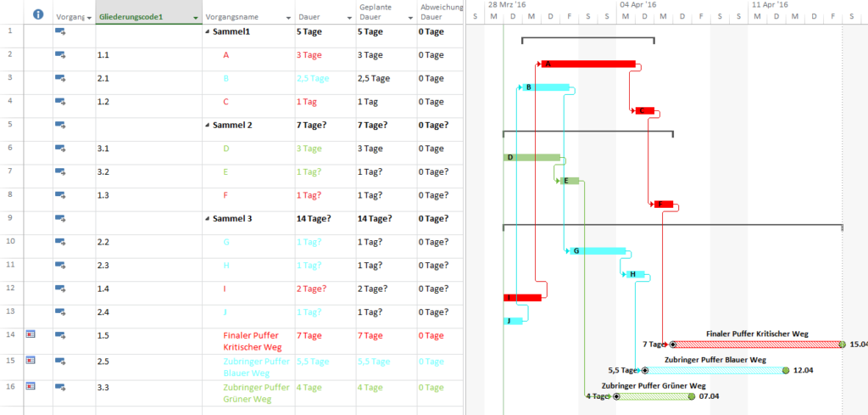Image resolution: width=868 pixels, height=415 pixels.
Task: Click the green Gantt bar for task D
Action: pos(532,157)
